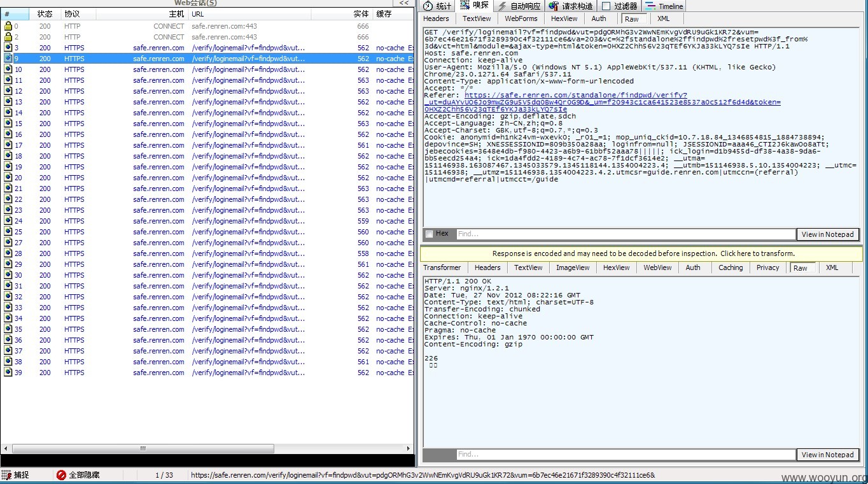Focus the request Find input field

[x=626, y=234]
